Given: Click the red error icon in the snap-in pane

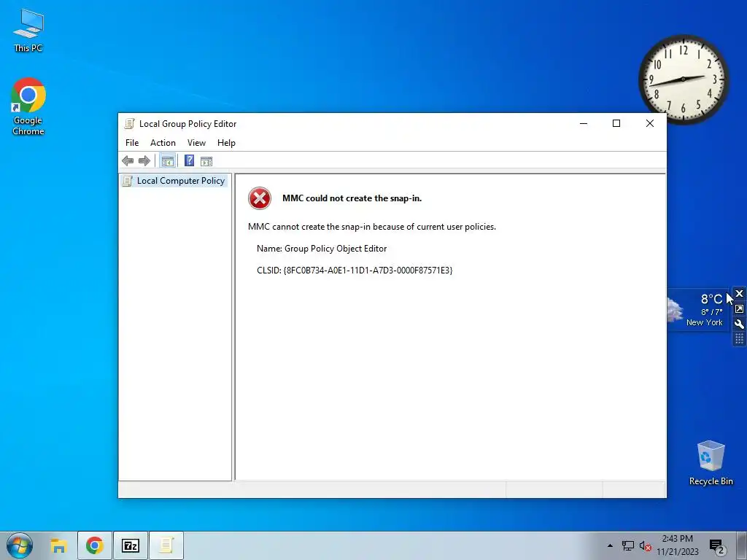Looking at the screenshot, I should pos(260,198).
